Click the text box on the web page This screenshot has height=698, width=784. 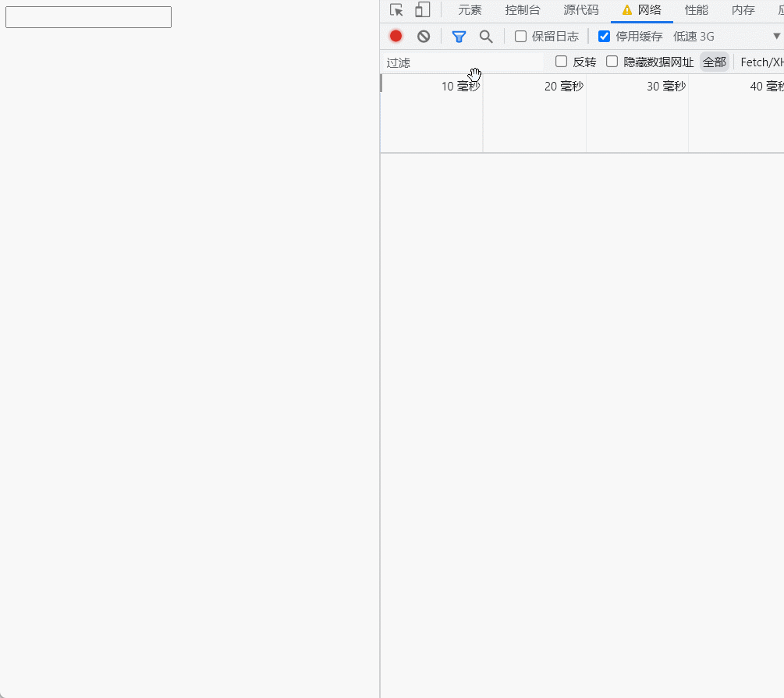pyautogui.click(x=88, y=16)
